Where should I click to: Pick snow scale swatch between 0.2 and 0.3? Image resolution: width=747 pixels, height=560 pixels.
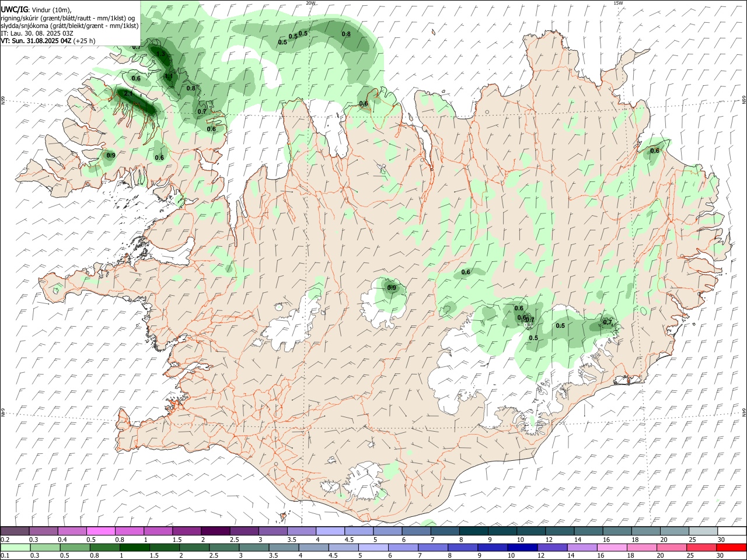15,531
